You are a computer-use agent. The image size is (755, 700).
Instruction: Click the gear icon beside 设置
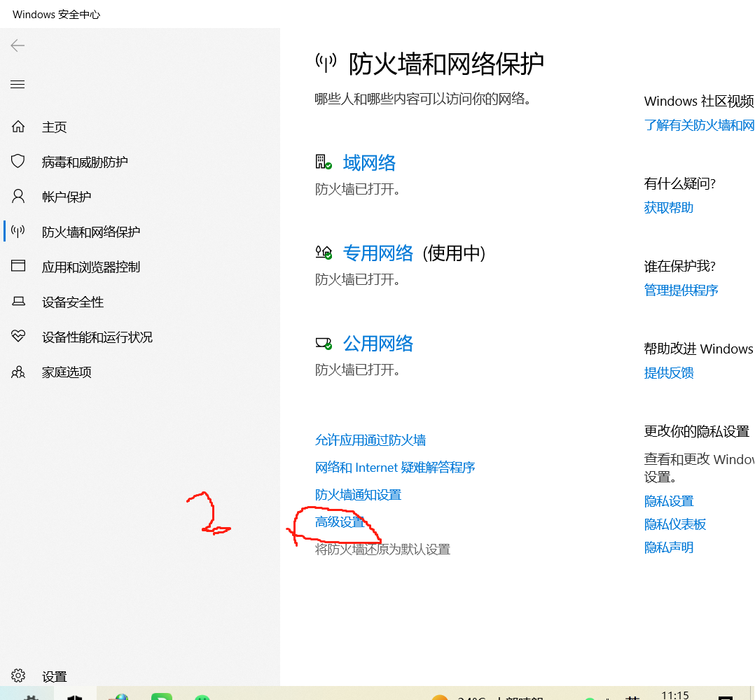point(18,676)
